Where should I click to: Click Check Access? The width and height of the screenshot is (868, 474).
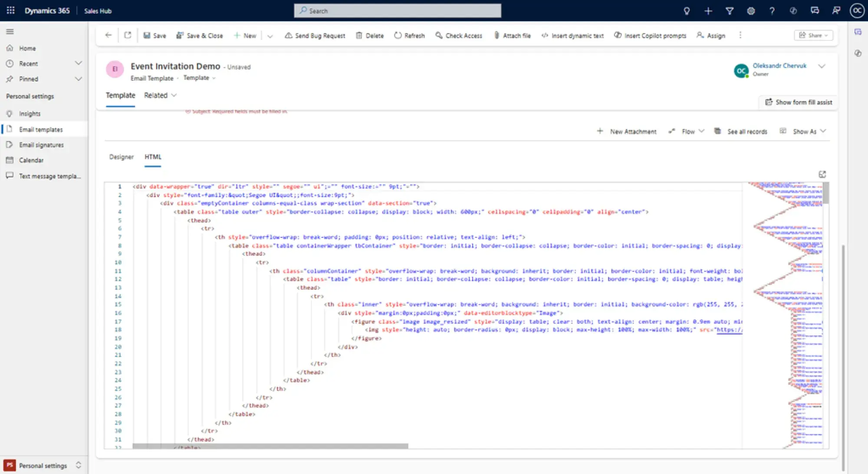coord(459,36)
